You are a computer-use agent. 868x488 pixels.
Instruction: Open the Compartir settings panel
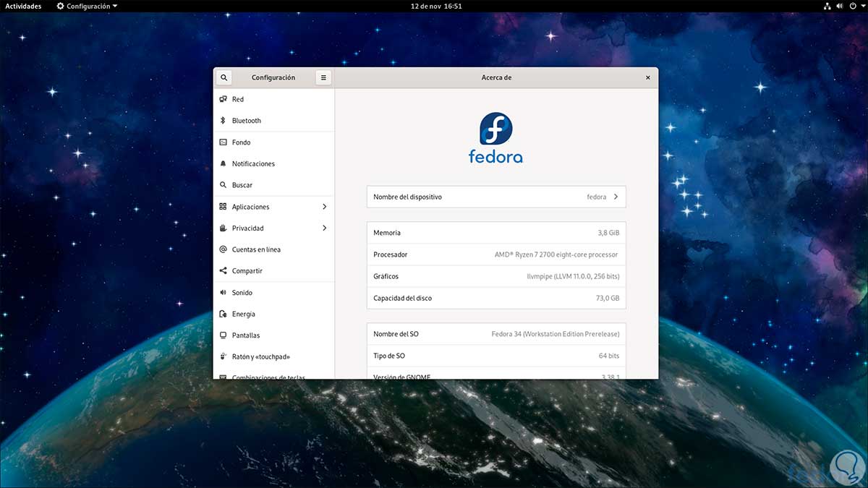click(274, 271)
